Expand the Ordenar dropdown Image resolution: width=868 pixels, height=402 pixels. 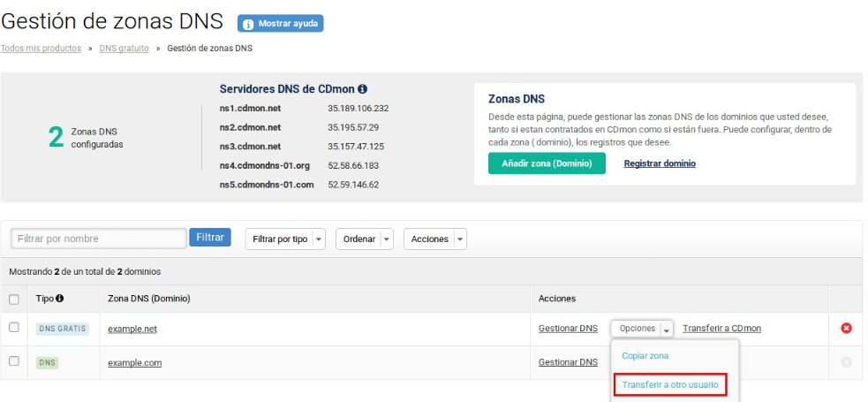click(x=364, y=239)
